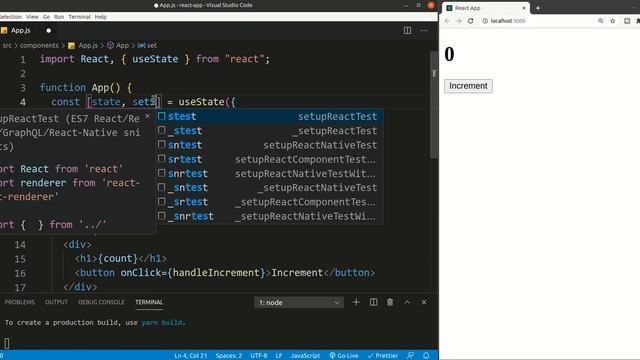Create a new terminal
640x360 pixels.
coord(356,302)
